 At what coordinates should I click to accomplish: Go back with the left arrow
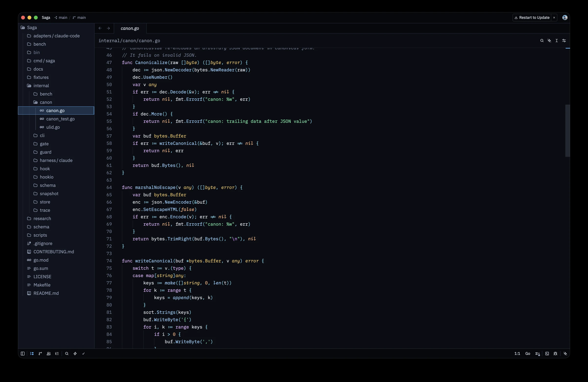100,28
